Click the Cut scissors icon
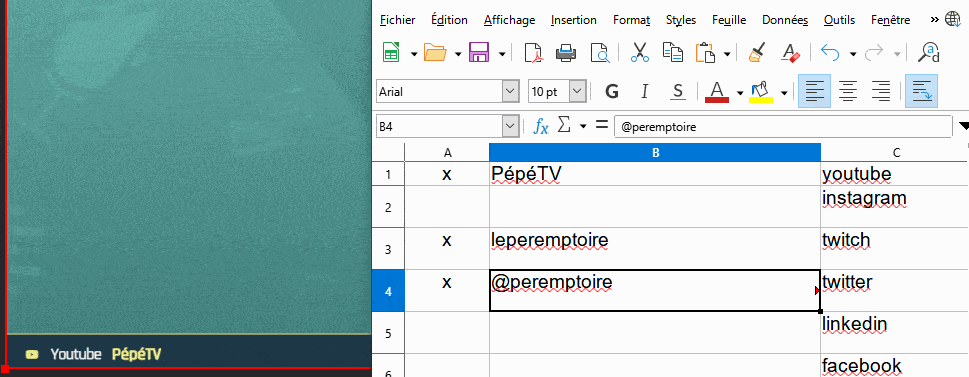The height and width of the screenshot is (377, 969). (640, 53)
